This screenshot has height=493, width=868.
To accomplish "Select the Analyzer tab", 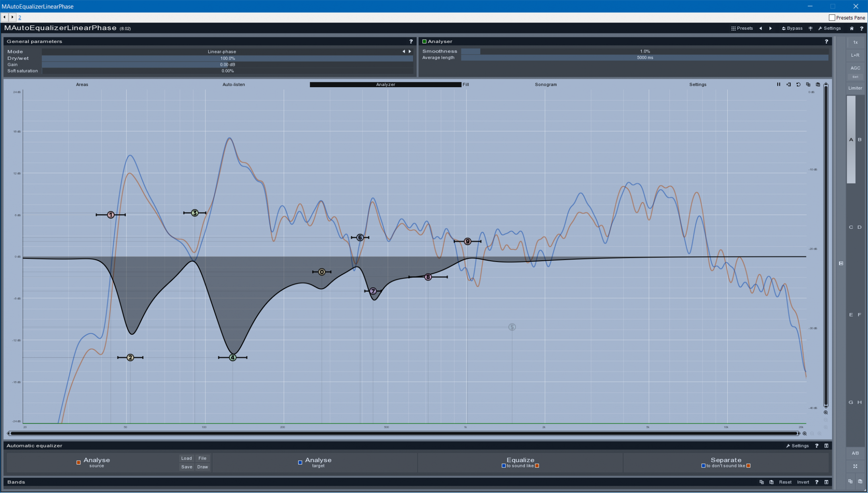I will coord(385,84).
